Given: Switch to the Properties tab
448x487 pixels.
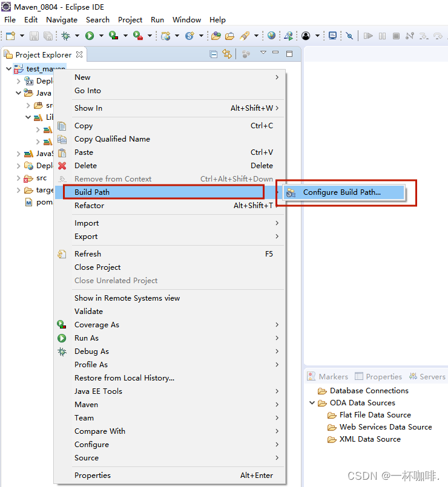Looking at the screenshot, I should point(378,377).
